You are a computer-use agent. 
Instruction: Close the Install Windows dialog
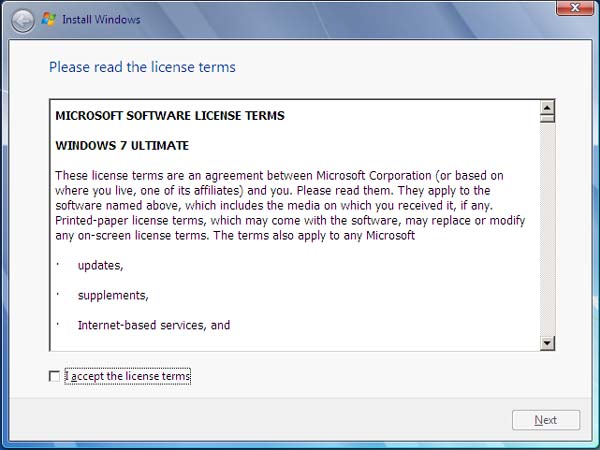tap(575, 7)
